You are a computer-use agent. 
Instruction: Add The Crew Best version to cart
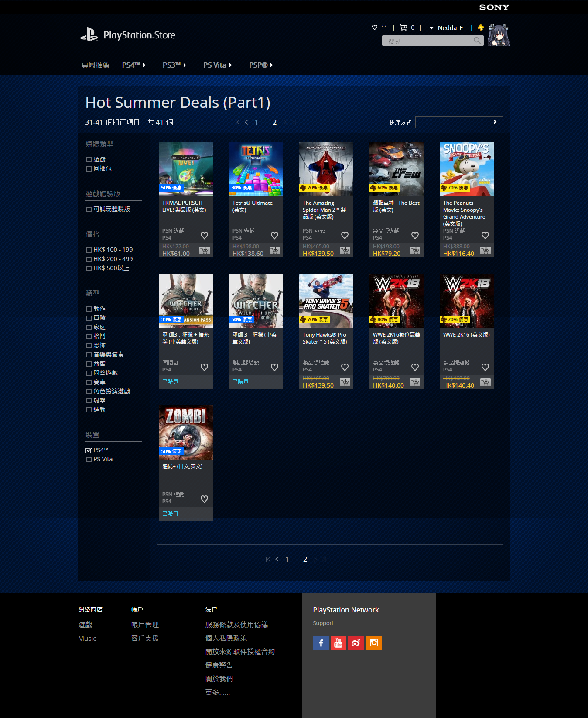415,251
